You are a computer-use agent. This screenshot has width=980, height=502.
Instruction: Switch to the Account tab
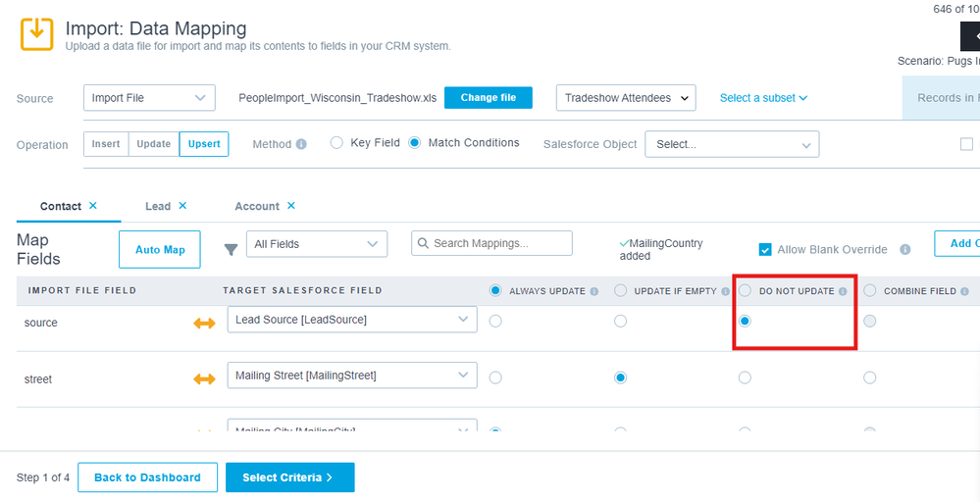[257, 206]
